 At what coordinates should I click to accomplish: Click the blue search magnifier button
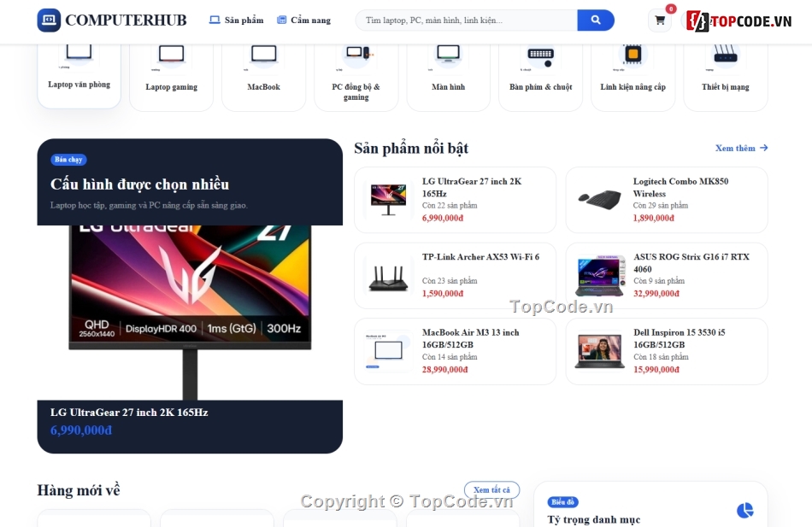click(x=596, y=20)
